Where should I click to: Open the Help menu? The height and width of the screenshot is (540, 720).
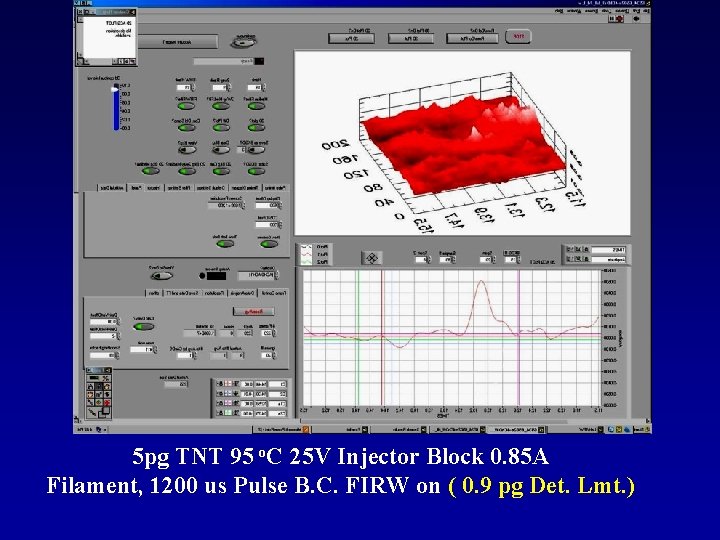[559, 11]
